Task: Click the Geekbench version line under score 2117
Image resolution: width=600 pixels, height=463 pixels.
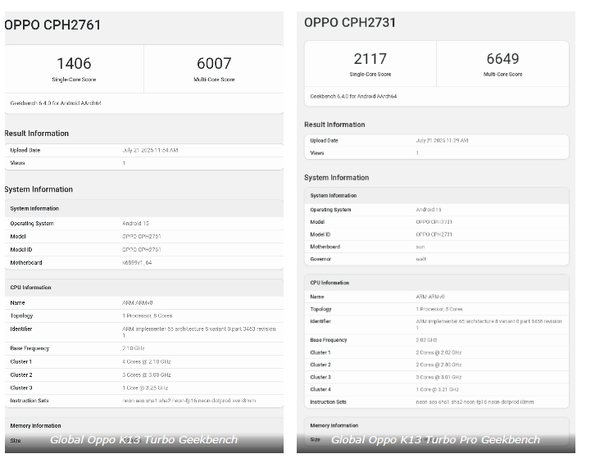Action: (353, 96)
